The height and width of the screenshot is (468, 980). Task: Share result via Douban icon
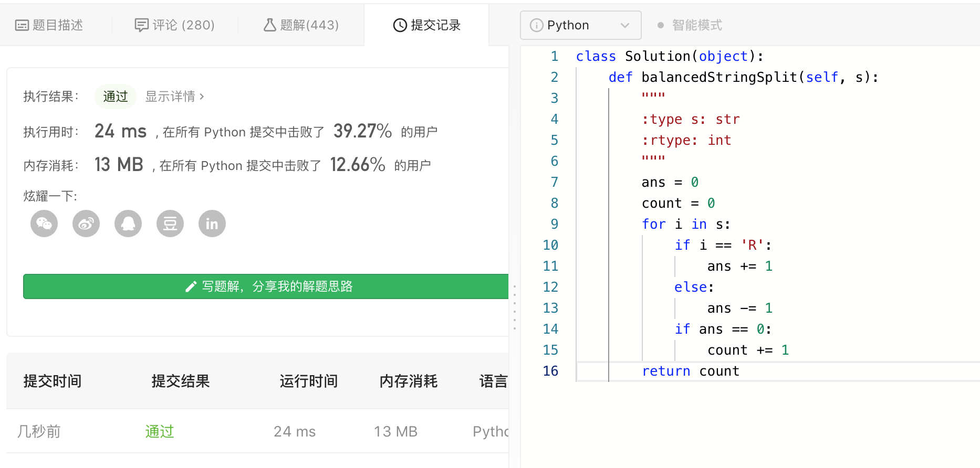(x=170, y=224)
